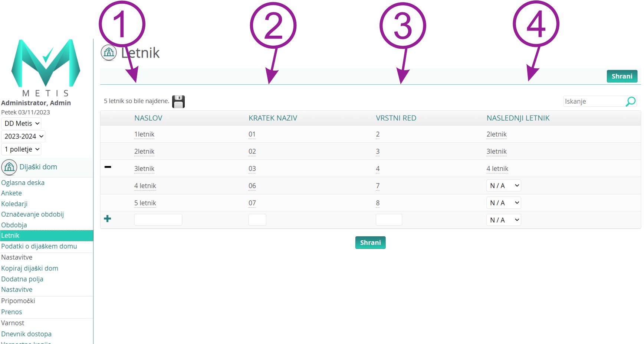The image size is (644, 344).
Task: Click the floppy disk save icon
Action: [x=178, y=101]
